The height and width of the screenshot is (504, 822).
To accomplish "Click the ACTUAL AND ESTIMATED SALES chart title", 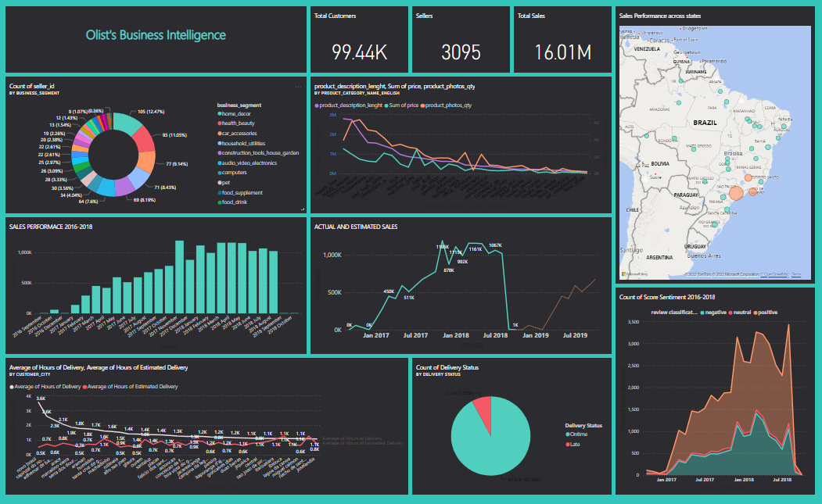I will (355, 227).
